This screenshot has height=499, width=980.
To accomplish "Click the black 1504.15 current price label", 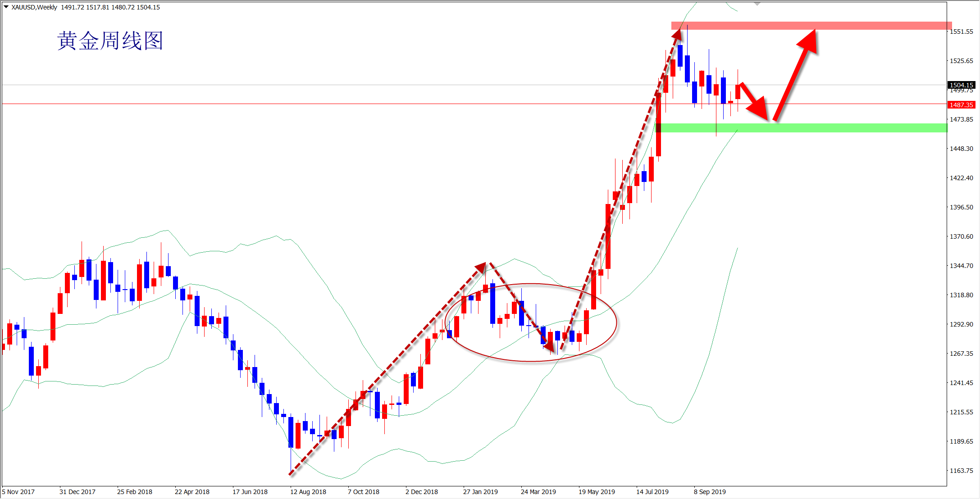I will coord(962,85).
